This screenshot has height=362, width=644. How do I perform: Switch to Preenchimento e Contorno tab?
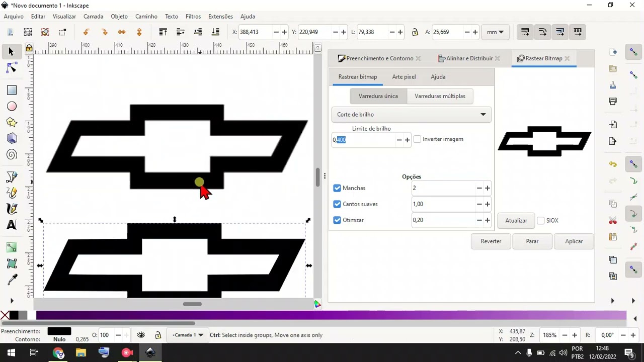coord(379,58)
